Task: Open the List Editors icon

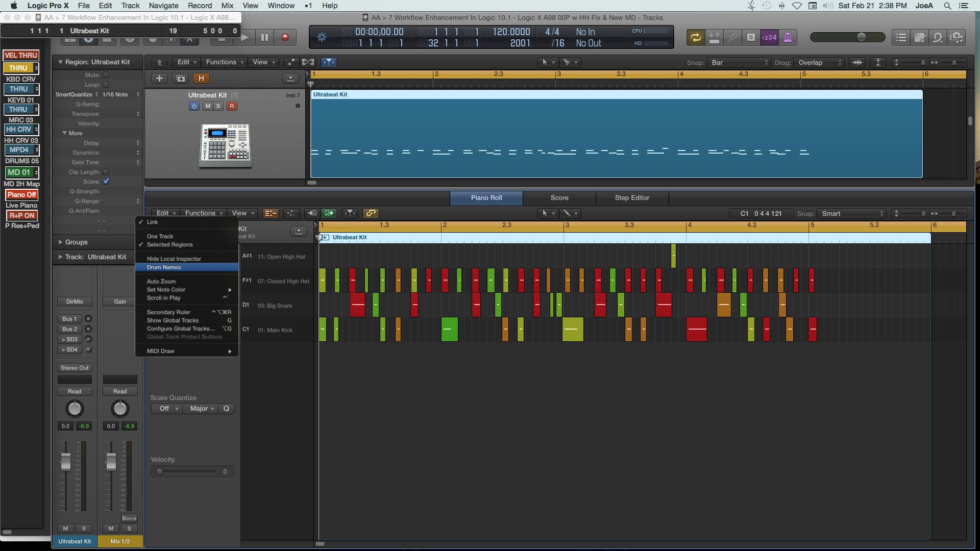Action: pos(901,37)
